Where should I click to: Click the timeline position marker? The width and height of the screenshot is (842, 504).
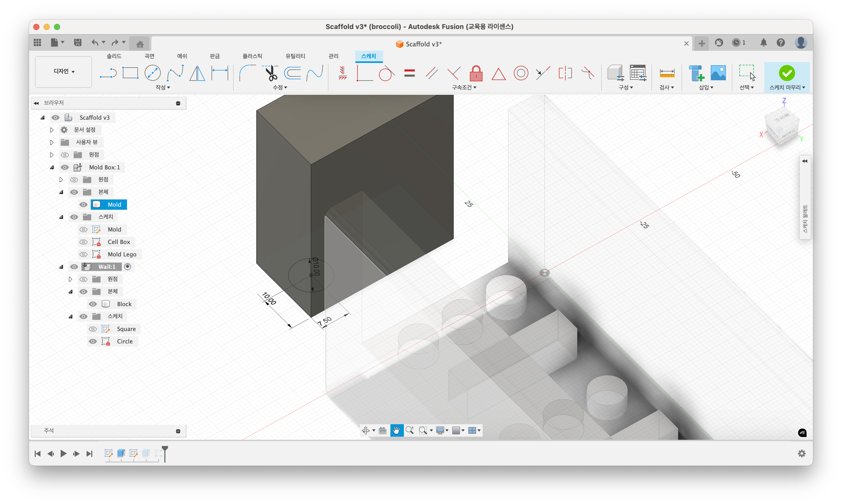[165, 454]
